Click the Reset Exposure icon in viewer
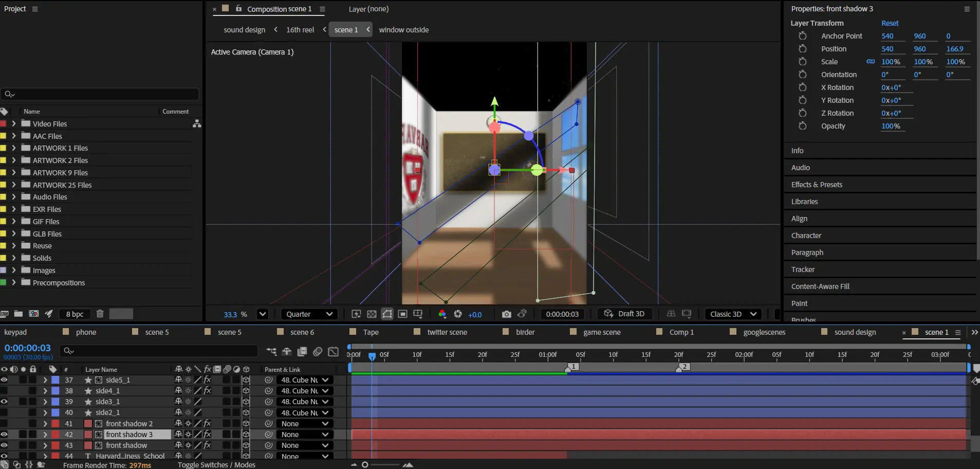980x469 pixels. click(458, 314)
